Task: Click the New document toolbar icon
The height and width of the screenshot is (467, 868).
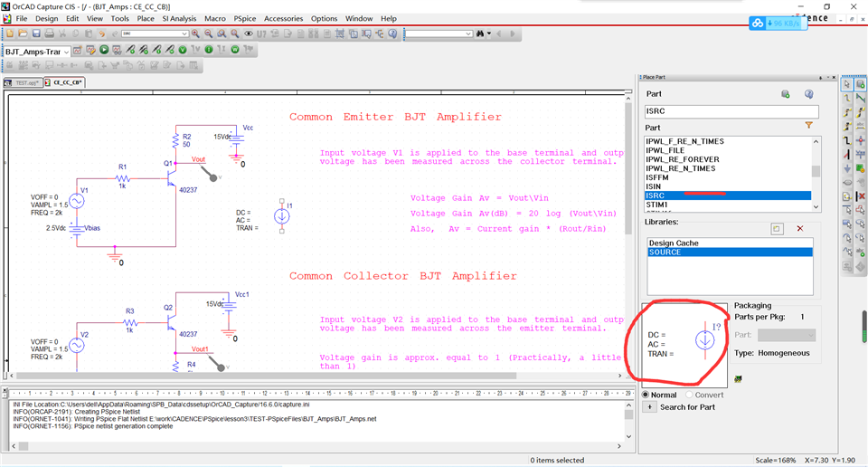Action: 9,33
